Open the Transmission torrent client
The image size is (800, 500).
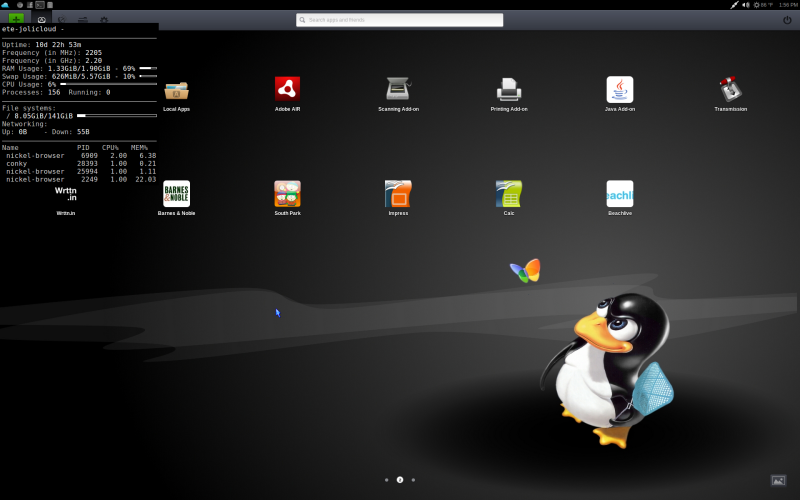731,89
